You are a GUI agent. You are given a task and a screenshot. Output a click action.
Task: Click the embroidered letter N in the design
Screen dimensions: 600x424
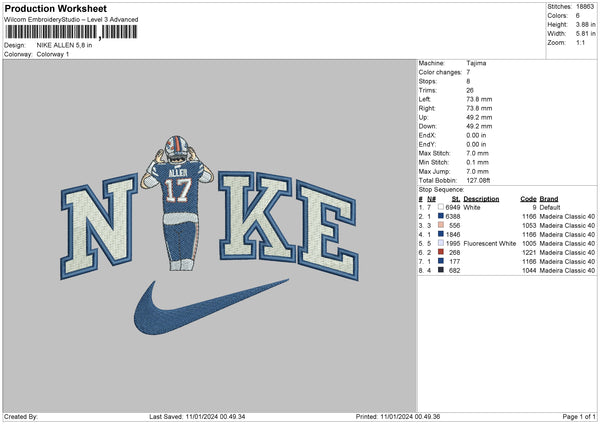coord(99,226)
